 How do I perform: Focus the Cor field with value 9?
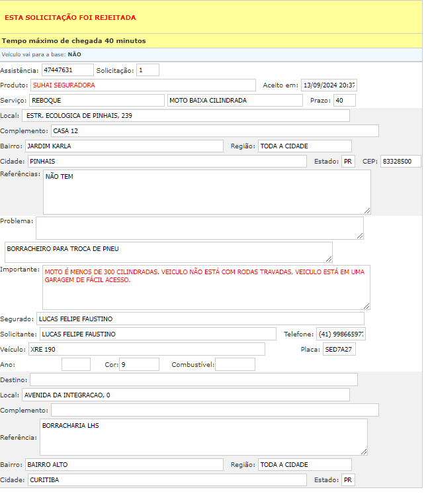pyautogui.click(x=140, y=364)
